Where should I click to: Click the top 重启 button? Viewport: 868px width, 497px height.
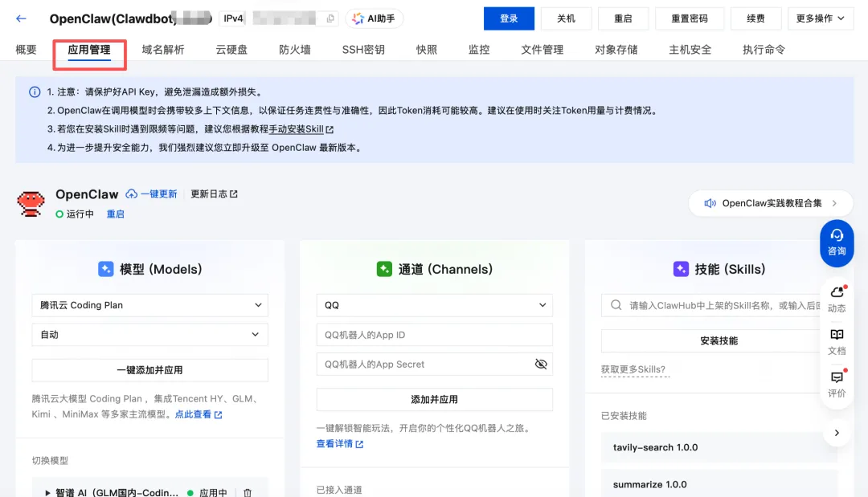pyautogui.click(x=623, y=18)
